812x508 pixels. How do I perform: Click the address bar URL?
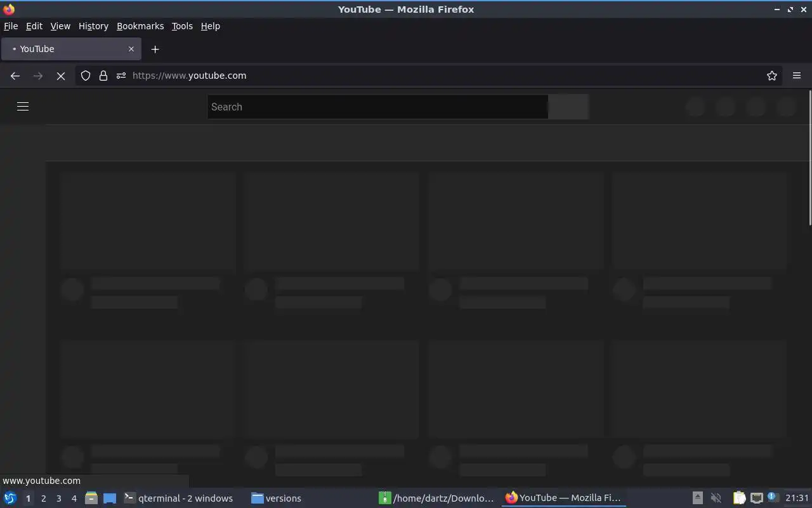tap(189, 76)
